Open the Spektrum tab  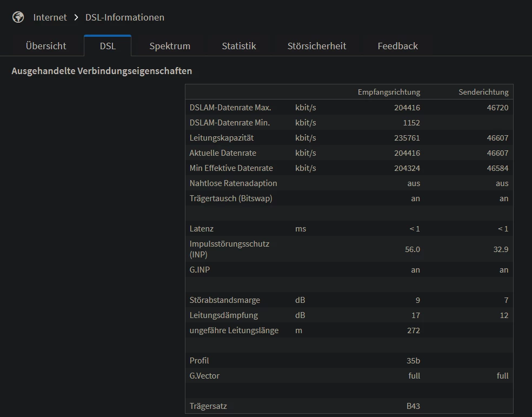[x=170, y=46]
